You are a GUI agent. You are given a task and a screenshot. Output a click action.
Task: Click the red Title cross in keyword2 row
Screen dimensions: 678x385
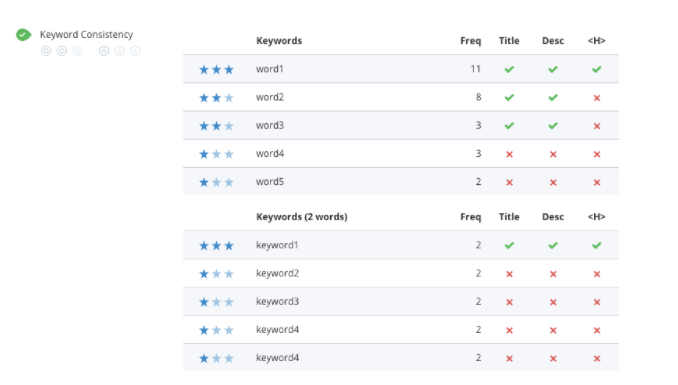509,274
